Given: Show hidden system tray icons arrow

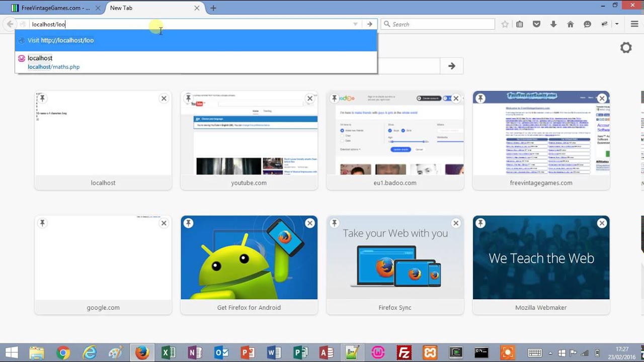Looking at the screenshot, I should [550, 353].
